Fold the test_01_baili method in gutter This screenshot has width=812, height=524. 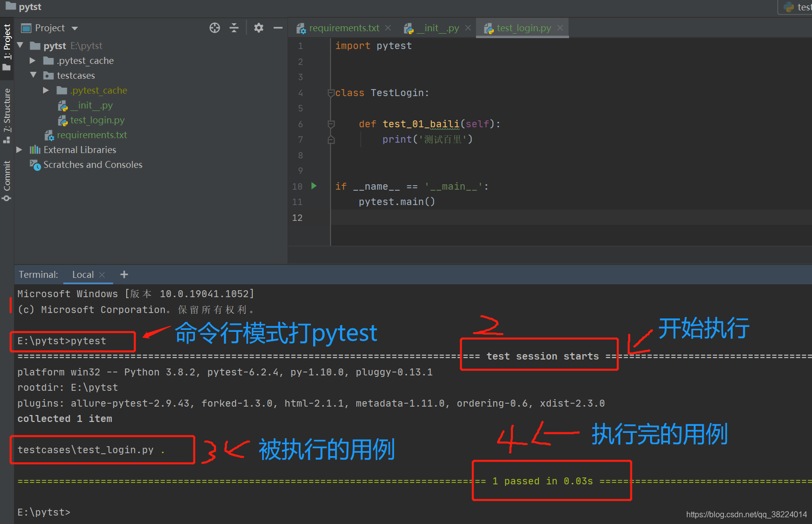coord(331,124)
